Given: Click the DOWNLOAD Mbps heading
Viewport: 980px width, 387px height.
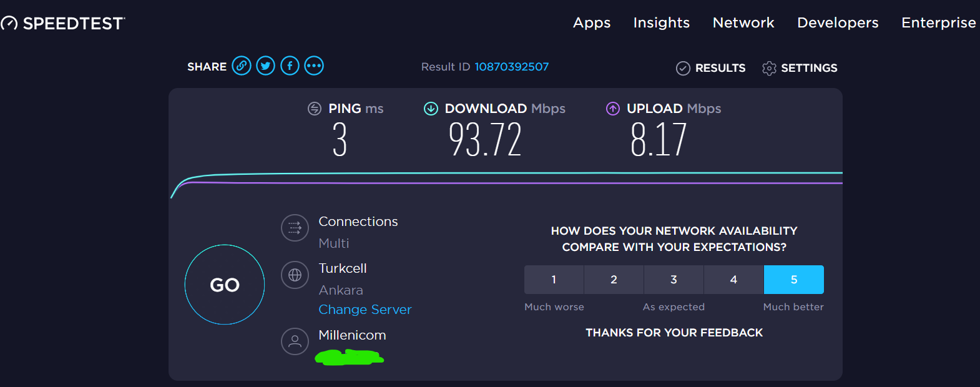Looking at the screenshot, I should [x=505, y=109].
